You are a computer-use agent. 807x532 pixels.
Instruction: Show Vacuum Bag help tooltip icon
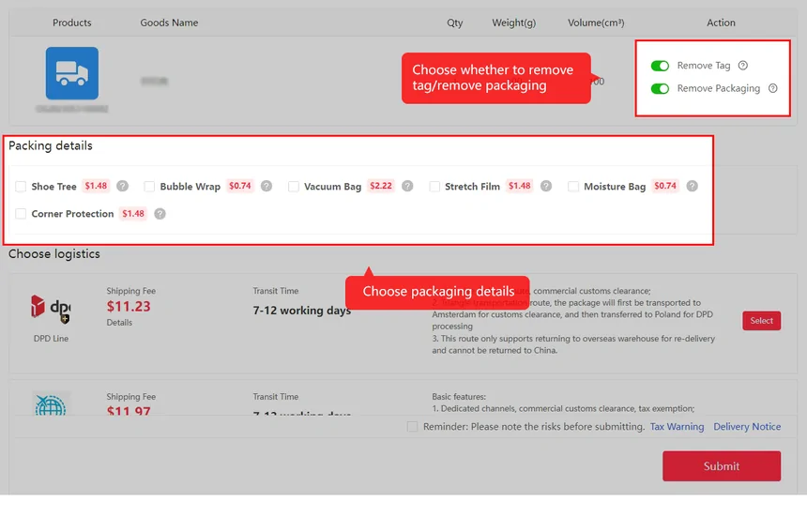click(x=407, y=186)
